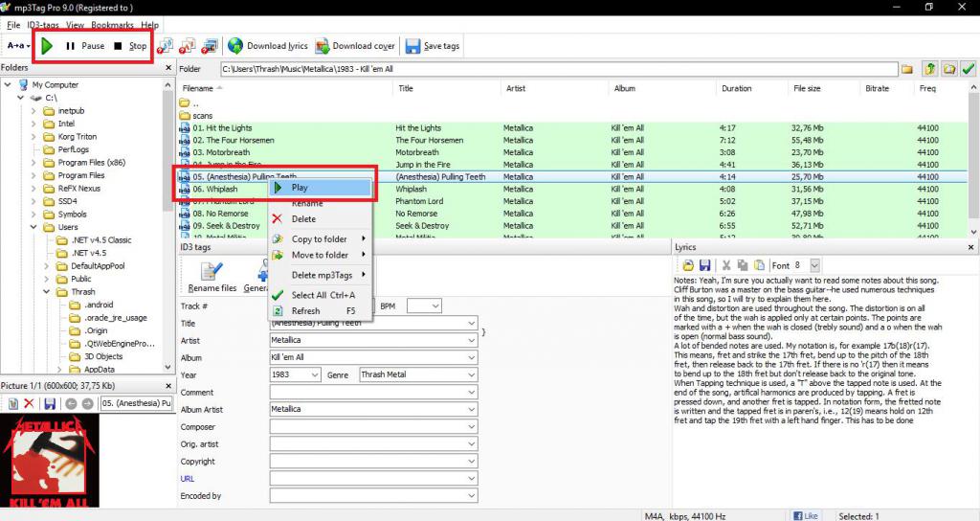Browse for a folder with the yellow folder icon
Viewport: 980px width, 521px height.
(x=907, y=69)
